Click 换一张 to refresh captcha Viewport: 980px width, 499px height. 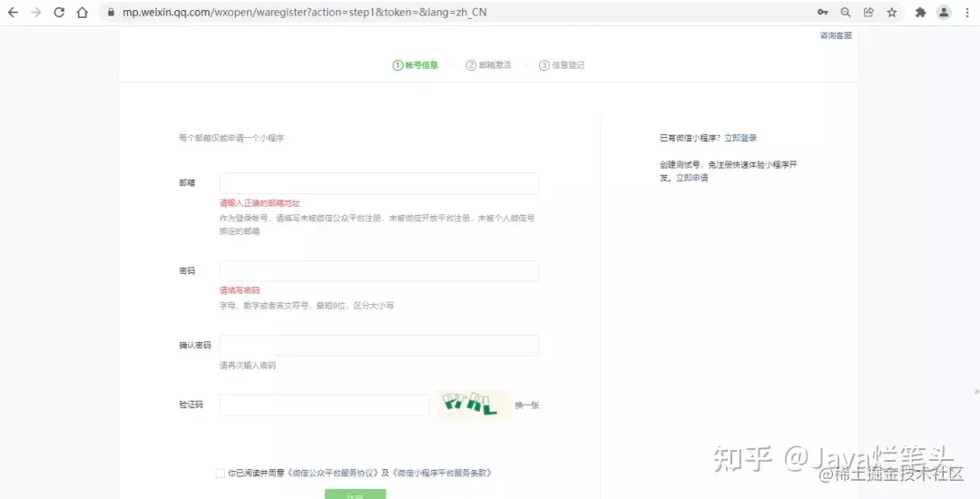(x=527, y=406)
